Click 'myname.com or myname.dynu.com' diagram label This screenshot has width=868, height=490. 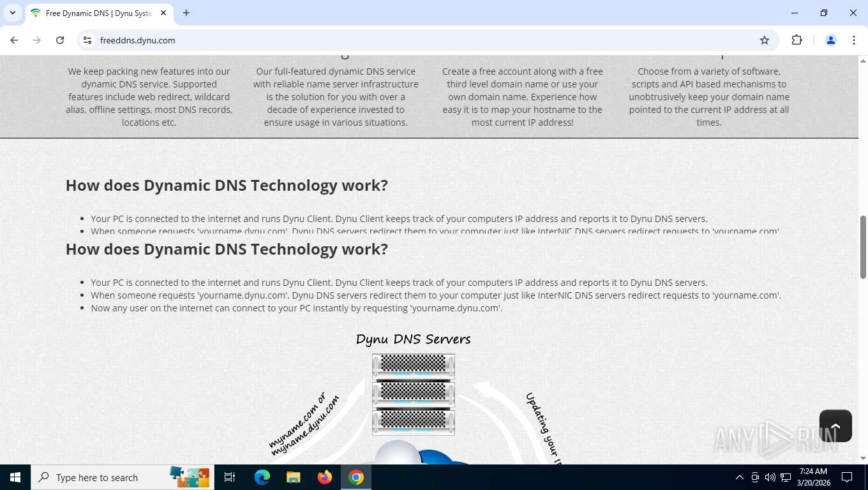pyautogui.click(x=304, y=424)
